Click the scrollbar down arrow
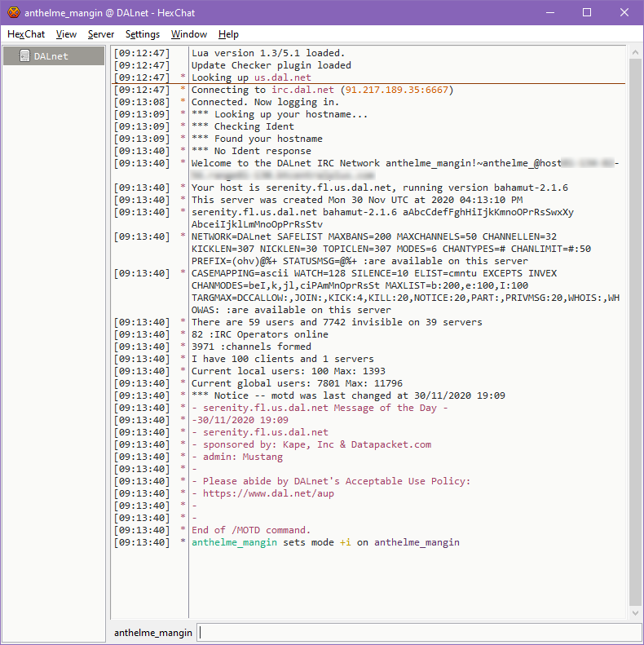Screen dimensions: 644x645 [x=635, y=613]
